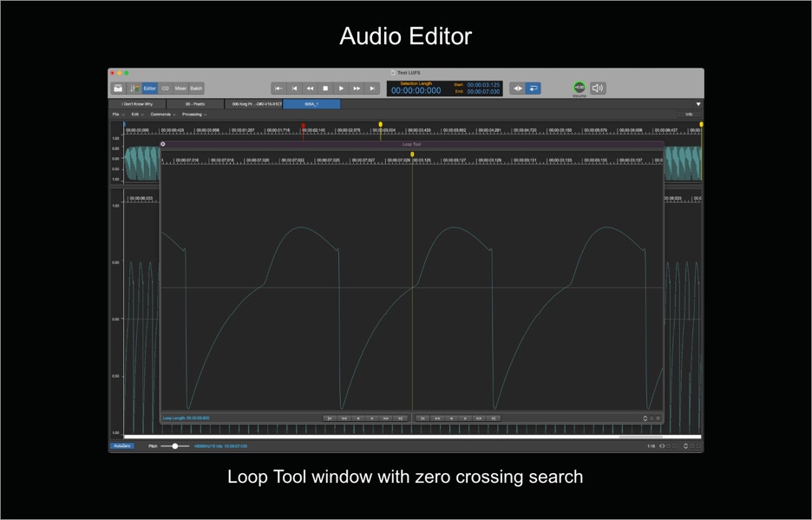Switch to the Batch view
This screenshot has width=812, height=520.
coord(196,89)
